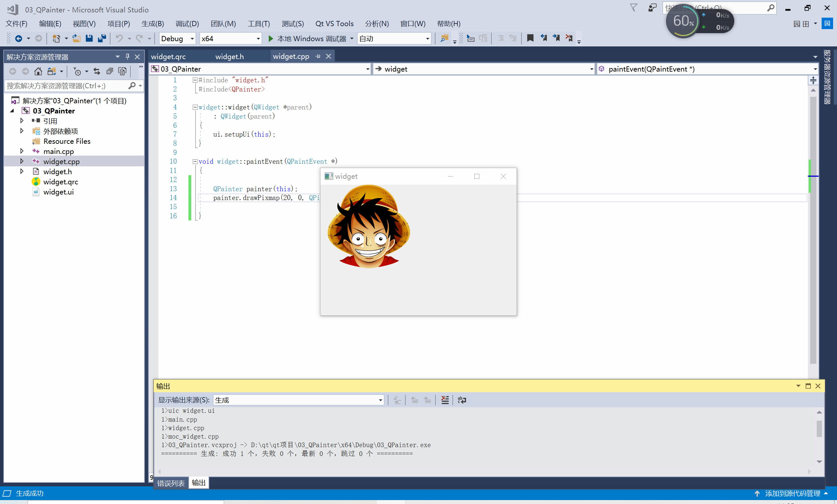The image size is (837, 504).
Task: Click the Home icon in Solution Explorer
Action: (x=38, y=71)
